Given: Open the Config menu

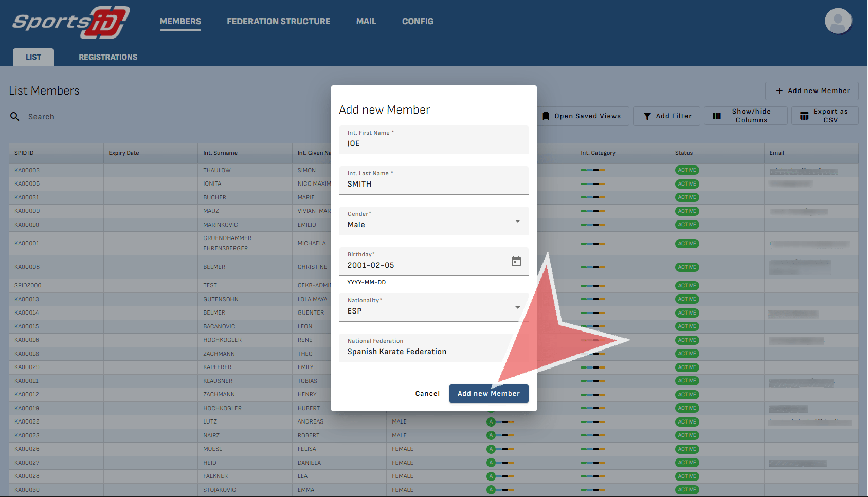Looking at the screenshot, I should pyautogui.click(x=418, y=22).
